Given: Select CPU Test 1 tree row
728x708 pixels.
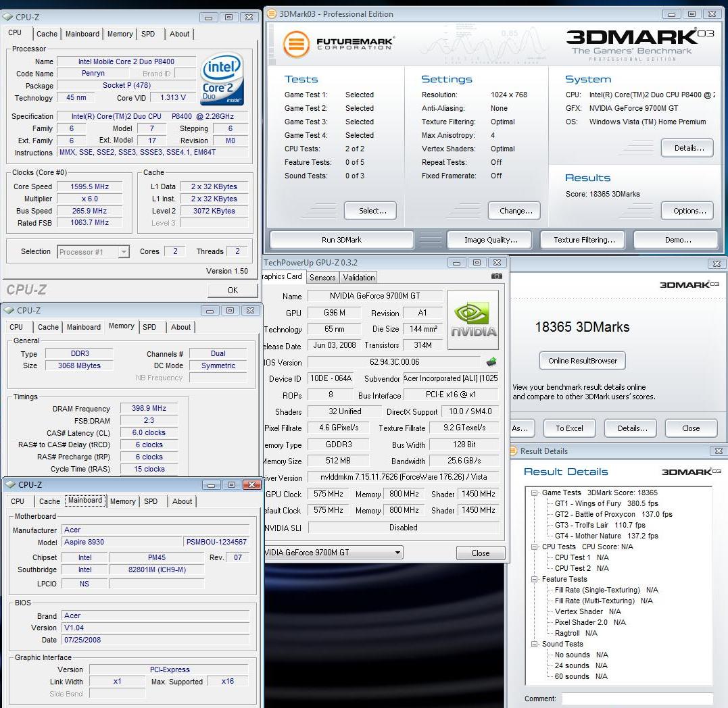Looking at the screenshot, I should [x=582, y=557].
